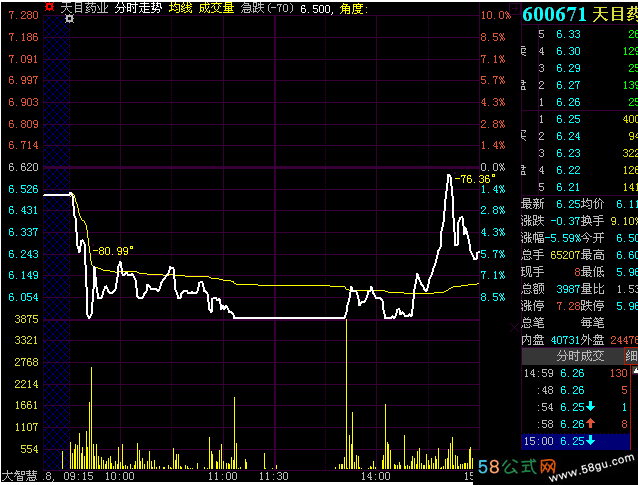This screenshot has width=638, height=485.
Task: Click the 10.0% percentage axis label
Action: pyautogui.click(x=496, y=15)
